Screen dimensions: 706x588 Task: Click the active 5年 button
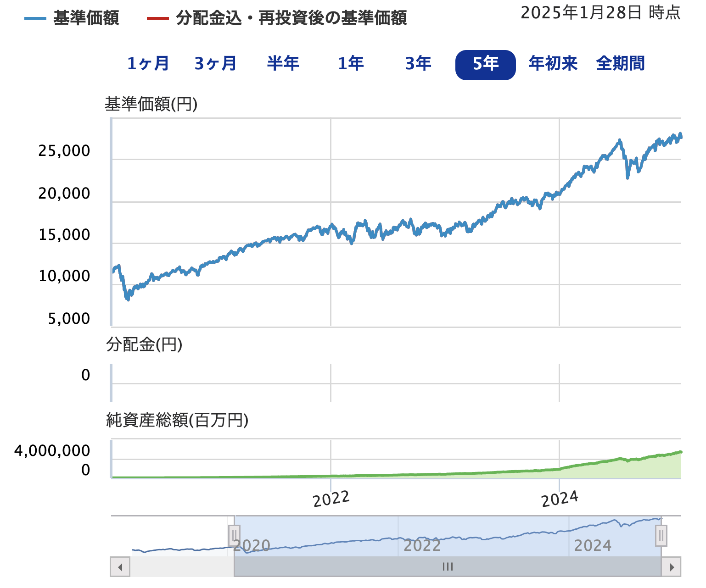(x=485, y=65)
